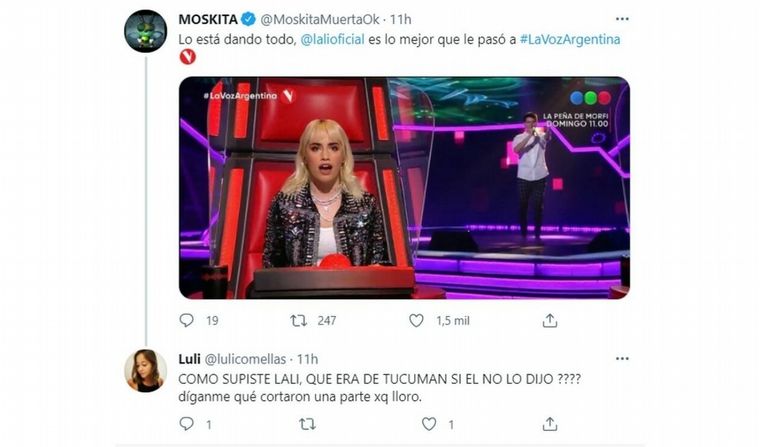The width and height of the screenshot is (760, 447).
Task: Share Luli's reply via share icon
Action: pos(550,424)
